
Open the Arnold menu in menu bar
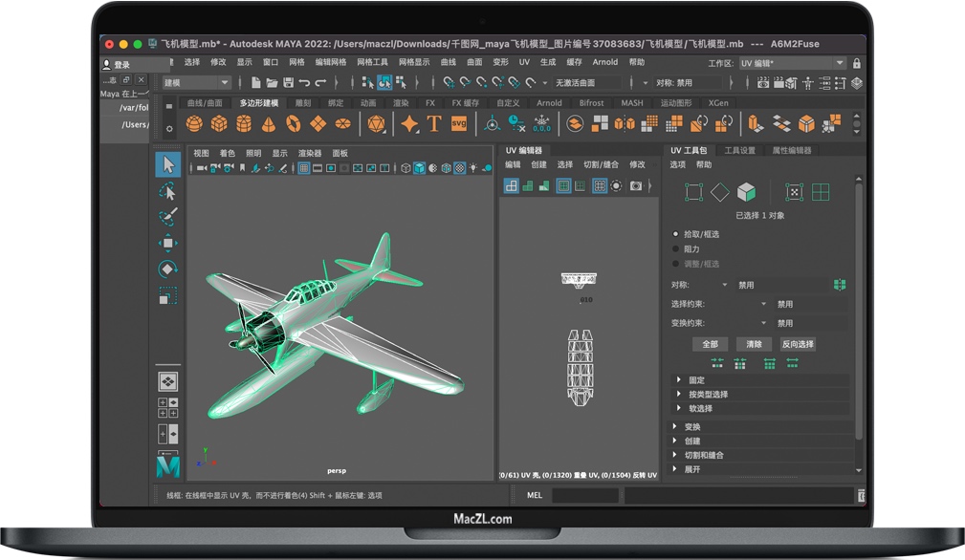click(x=604, y=62)
